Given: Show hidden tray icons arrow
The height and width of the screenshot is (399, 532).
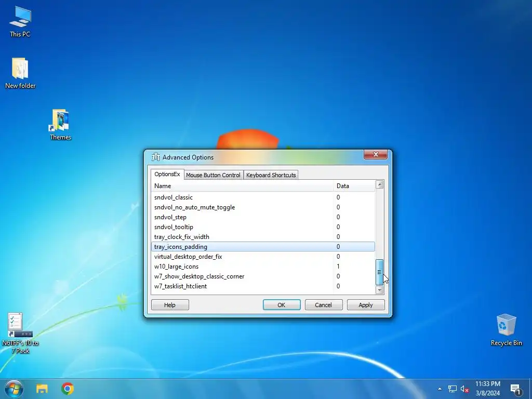Looking at the screenshot, I should 440,389.
